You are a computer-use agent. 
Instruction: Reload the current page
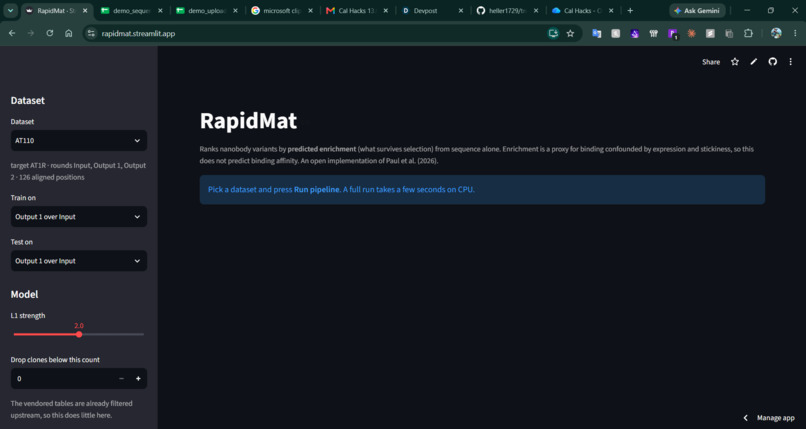tap(50, 33)
